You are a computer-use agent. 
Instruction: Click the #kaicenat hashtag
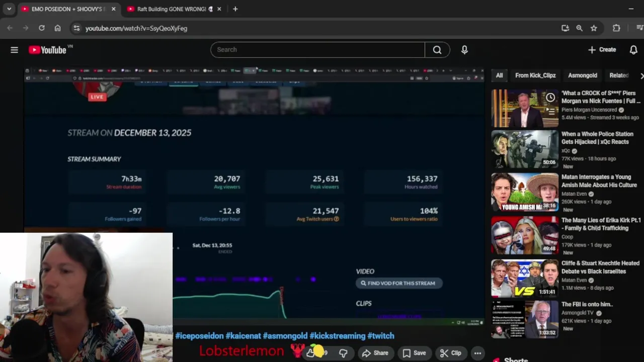pyautogui.click(x=243, y=336)
